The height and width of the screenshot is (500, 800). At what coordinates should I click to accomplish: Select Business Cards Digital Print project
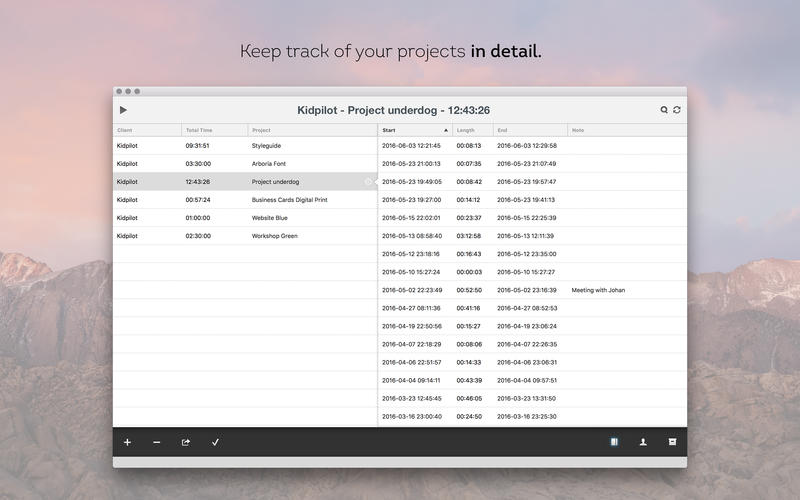(x=289, y=200)
